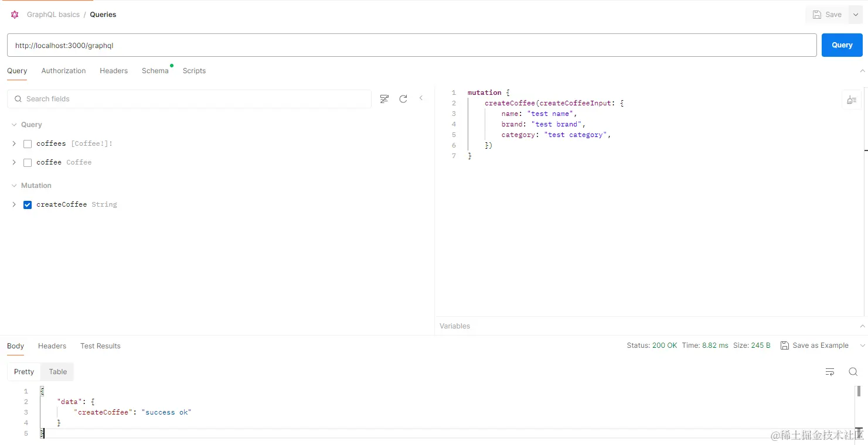Click the URL field with localhost:3000/graphql
Viewport: 868px width, 445px height.
coord(411,45)
